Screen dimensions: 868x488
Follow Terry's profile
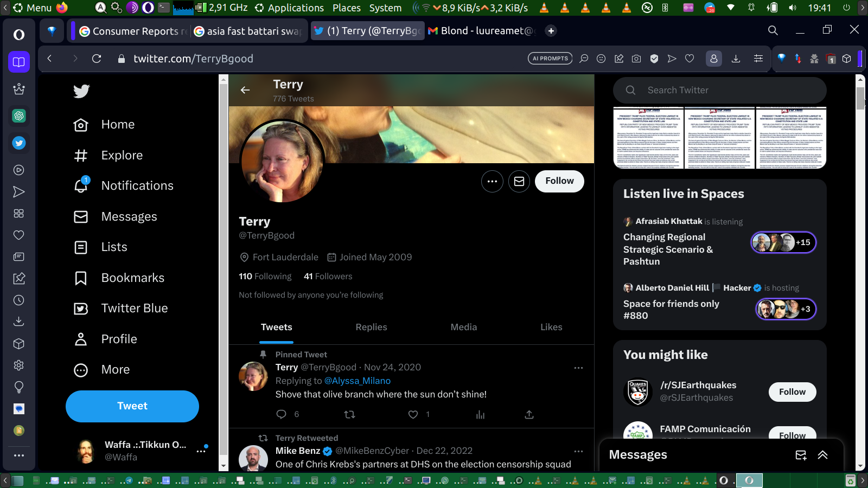[559, 181]
